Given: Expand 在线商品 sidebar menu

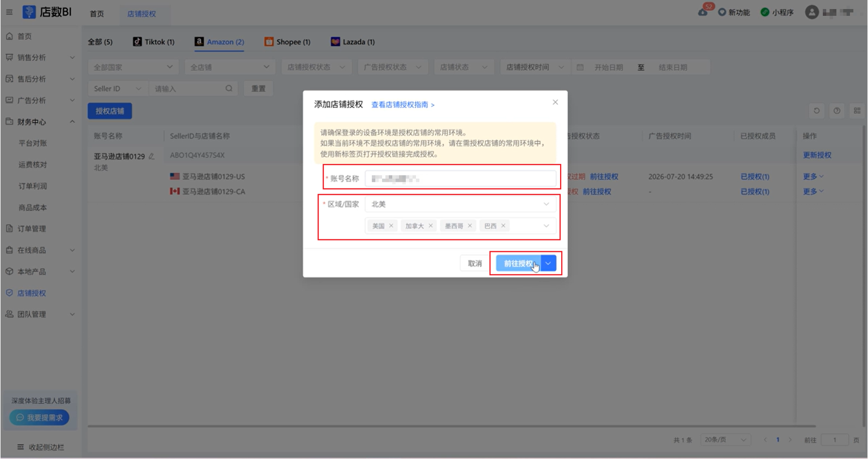Looking at the screenshot, I should tap(41, 250).
